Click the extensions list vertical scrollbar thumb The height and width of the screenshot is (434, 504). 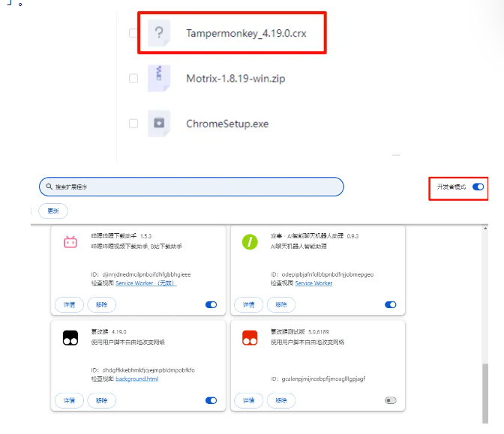tap(485, 394)
